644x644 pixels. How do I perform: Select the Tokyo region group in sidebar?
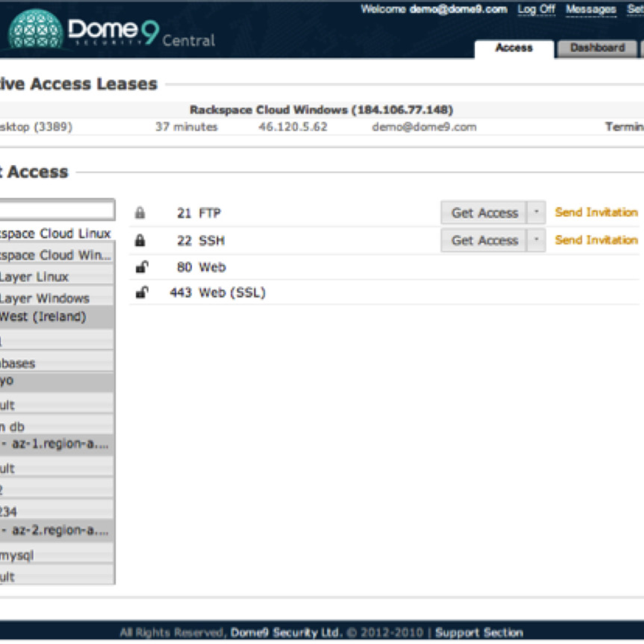coord(56,381)
